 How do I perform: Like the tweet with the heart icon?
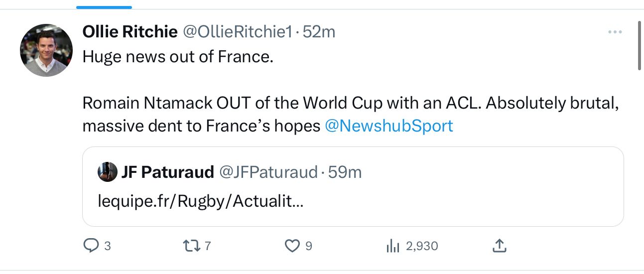[x=291, y=246]
